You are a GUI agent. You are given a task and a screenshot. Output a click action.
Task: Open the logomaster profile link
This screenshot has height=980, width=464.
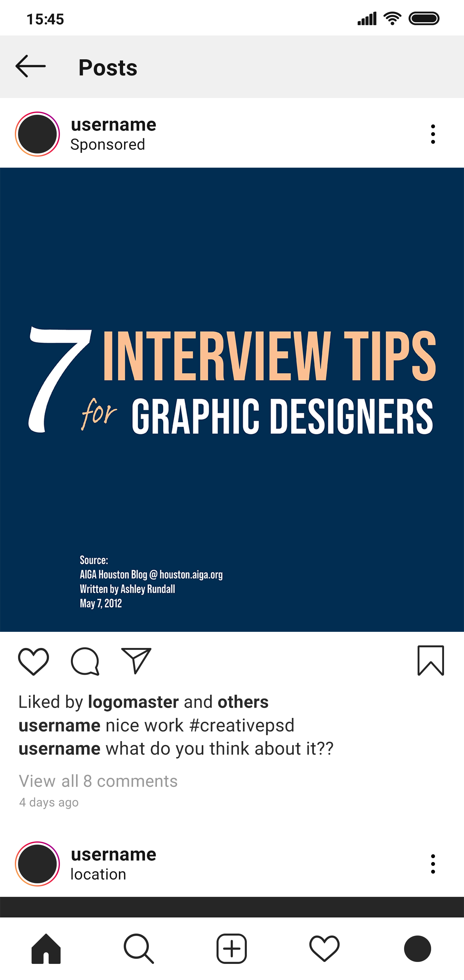(133, 702)
